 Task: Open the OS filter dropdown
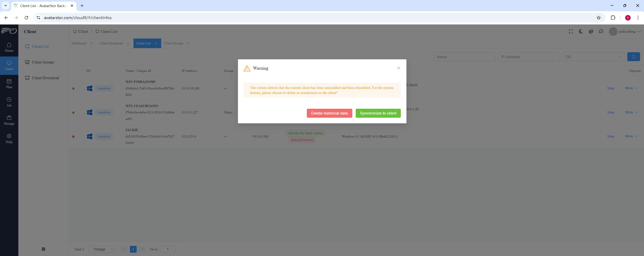593,57
